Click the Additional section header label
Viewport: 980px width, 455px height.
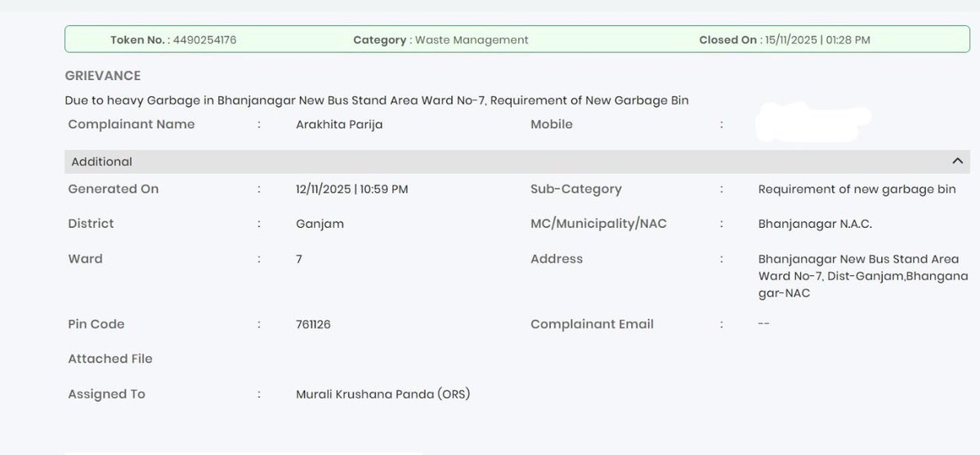[102, 162]
